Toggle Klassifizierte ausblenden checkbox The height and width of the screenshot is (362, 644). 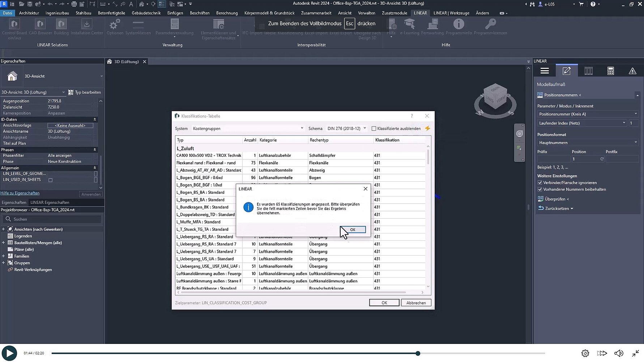374,129
